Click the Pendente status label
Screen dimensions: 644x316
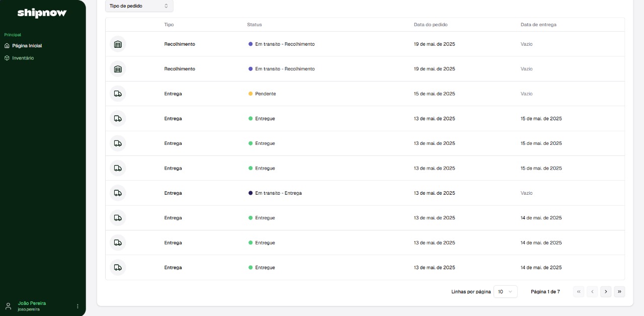[266, 94]
